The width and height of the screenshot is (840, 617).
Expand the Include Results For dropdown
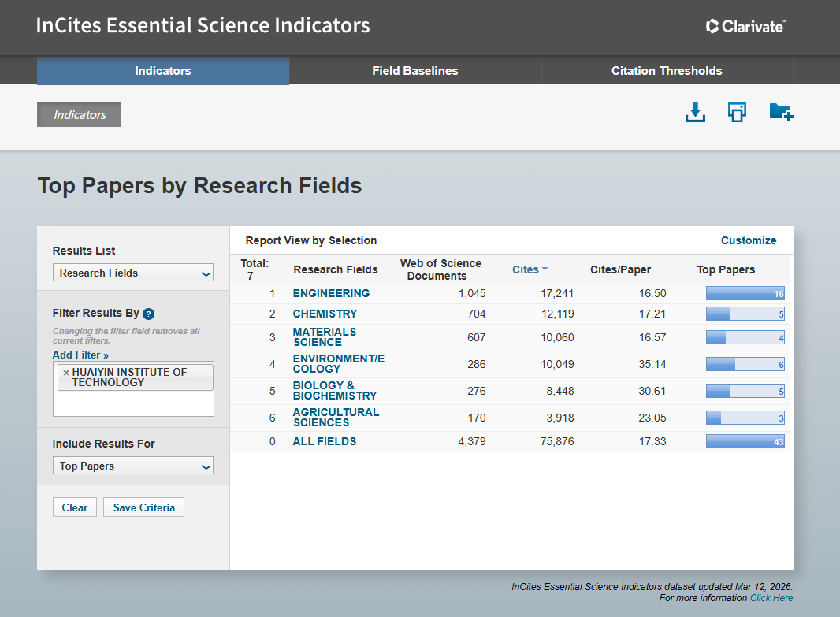[x=133, y=466]
